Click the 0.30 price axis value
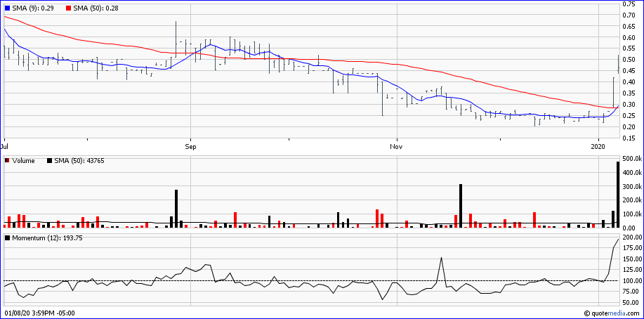Viewport: 644px width, 319px height. coord(629,105)
